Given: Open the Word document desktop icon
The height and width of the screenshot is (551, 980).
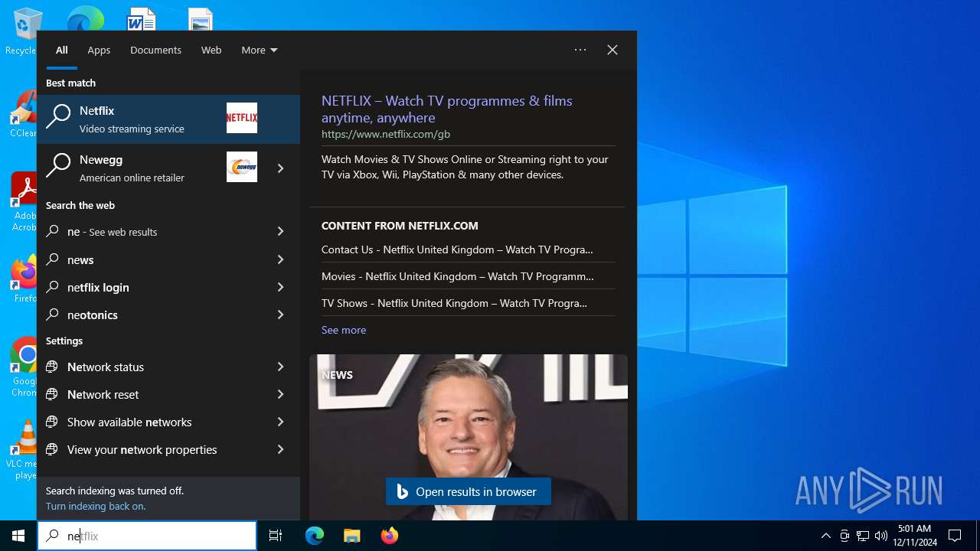Looking at the screenshot, I should coord(142,18).
